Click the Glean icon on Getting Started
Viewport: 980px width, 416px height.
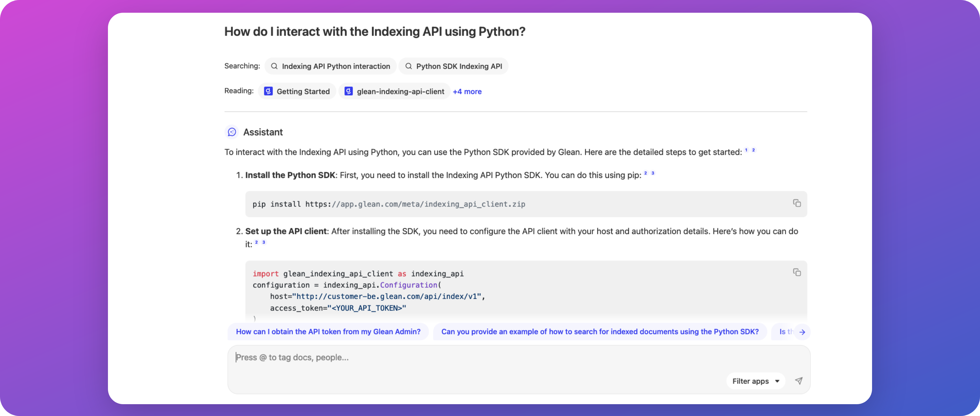click(268, 91)
